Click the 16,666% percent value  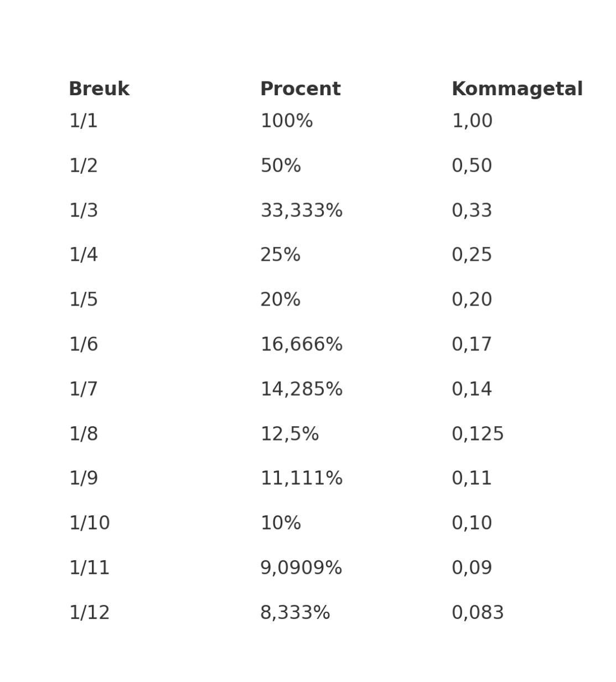click(x=302, y=345)
